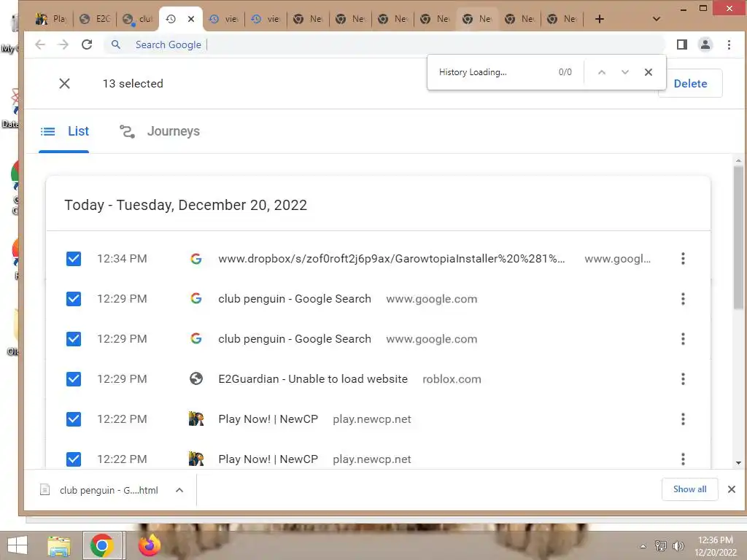Open a new tab with plus button
747x560 pixels.
click(600, 19)
